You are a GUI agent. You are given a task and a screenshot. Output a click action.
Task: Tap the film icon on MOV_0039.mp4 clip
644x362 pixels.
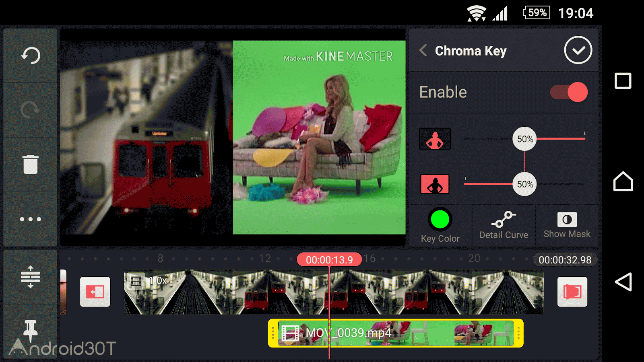point(290,333)
